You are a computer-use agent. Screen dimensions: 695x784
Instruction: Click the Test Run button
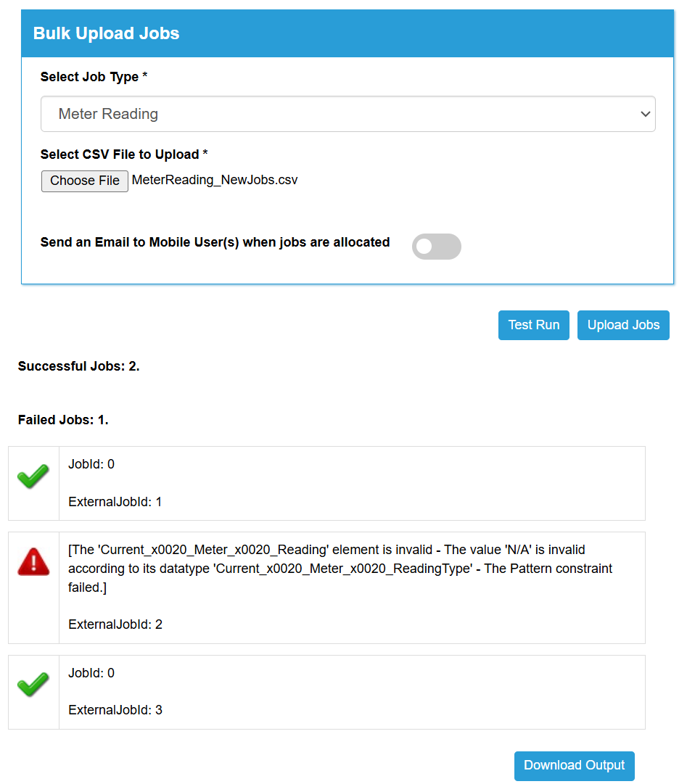(533, 325)
